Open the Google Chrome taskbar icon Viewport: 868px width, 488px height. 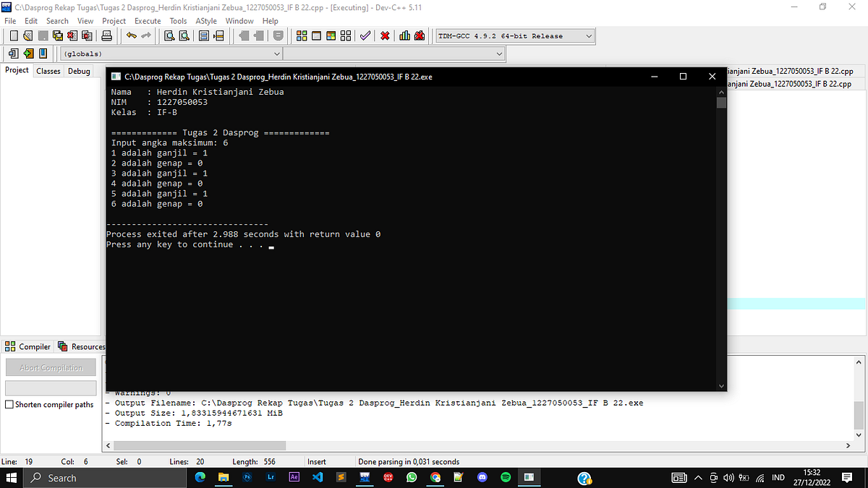pos(435,477)
